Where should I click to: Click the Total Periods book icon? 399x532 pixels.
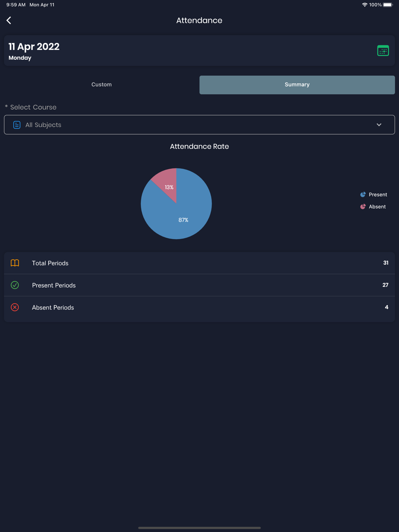point(15,263)
